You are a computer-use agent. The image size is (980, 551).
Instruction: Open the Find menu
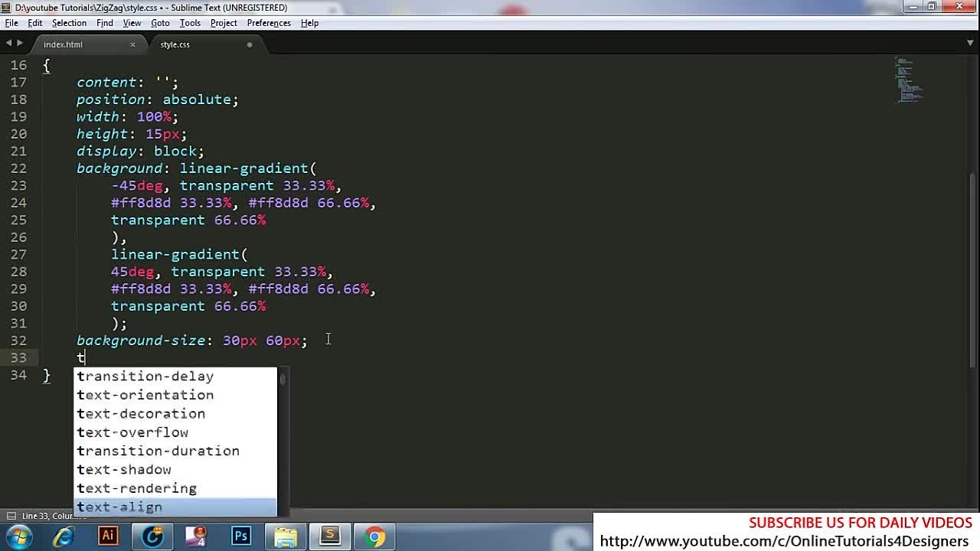(105, 23)
